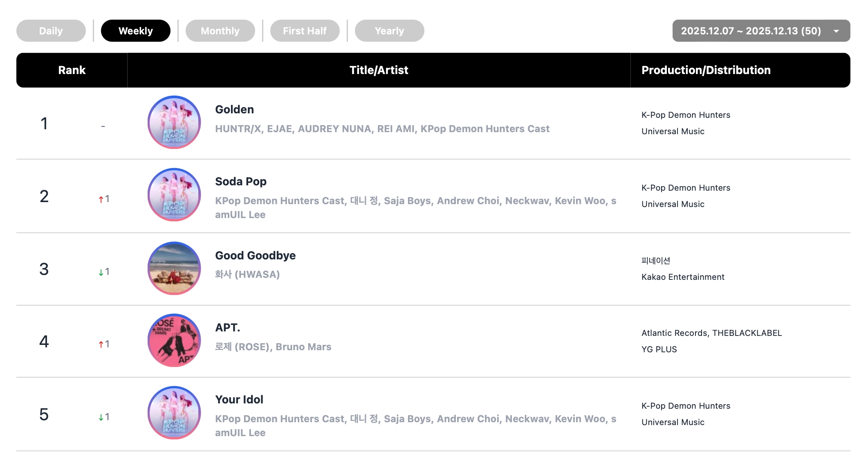
Task: Select the Weekly chart tab
Action: (136, 31)
